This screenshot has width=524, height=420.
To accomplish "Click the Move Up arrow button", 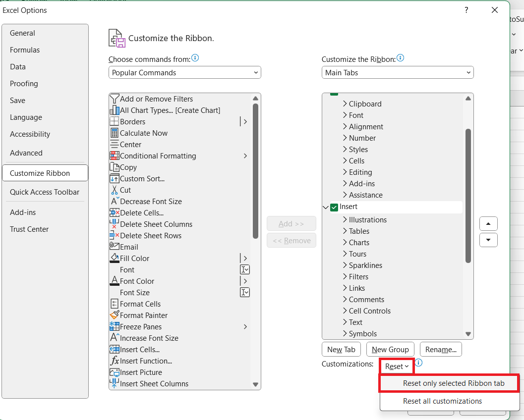I will [488, 224].
